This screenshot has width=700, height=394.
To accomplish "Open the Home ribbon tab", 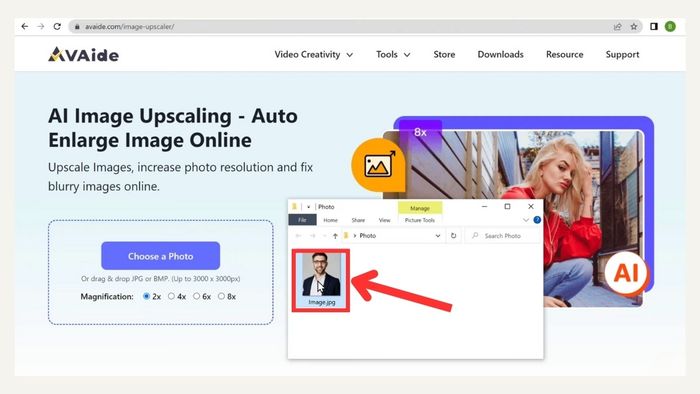I will (330, 220).
